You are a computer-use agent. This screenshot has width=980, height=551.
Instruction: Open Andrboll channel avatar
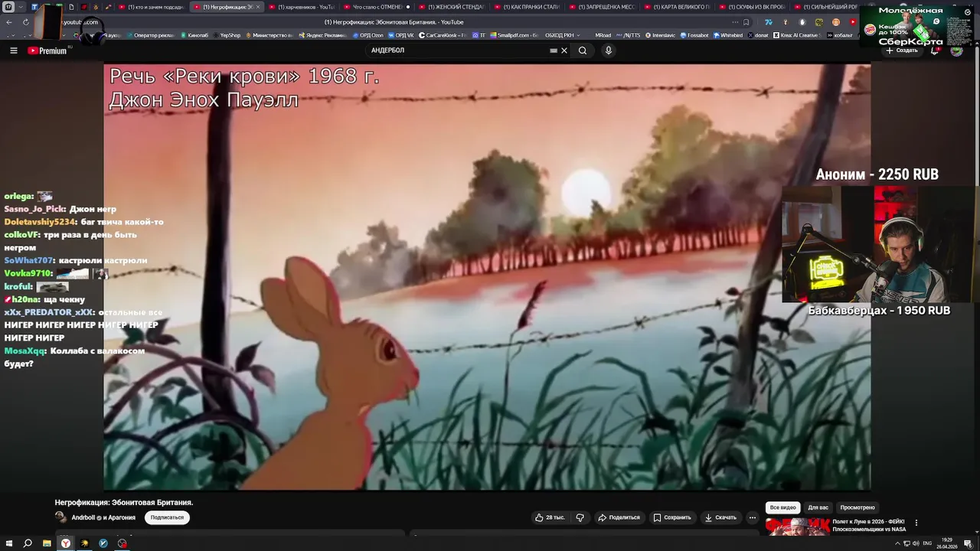pyautogui.click(x=60, y=517)
